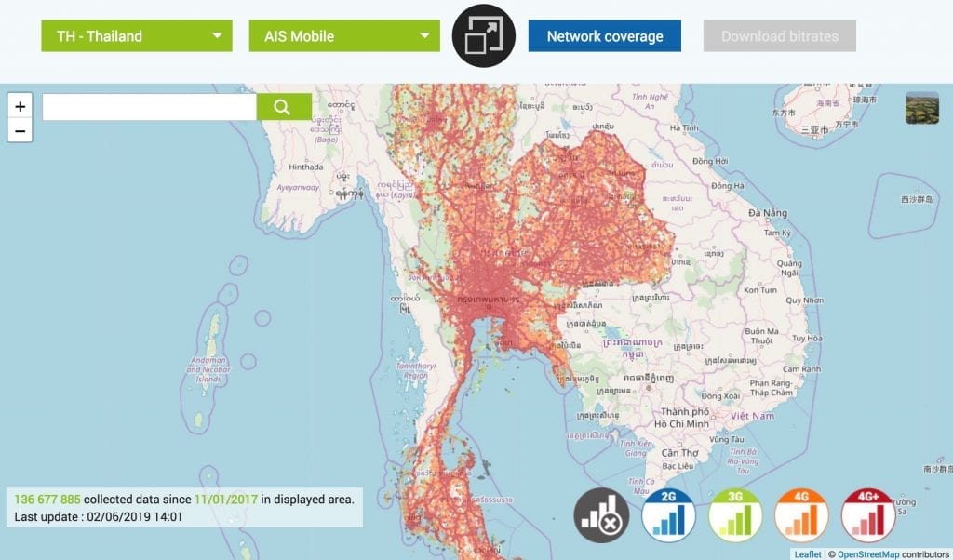Viewport: 953px width, 560px height.
Task: Click the Đà Nẵng label on the map
Action: click(768, 213)
